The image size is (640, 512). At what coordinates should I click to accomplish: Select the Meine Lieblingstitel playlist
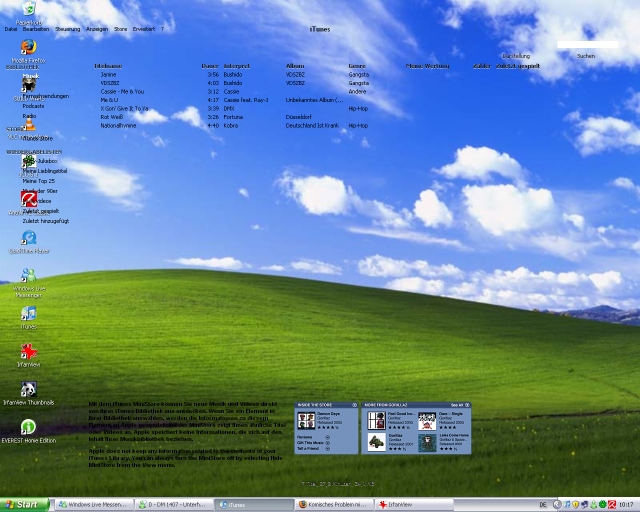pyautogui.click(x=45, y=171)
